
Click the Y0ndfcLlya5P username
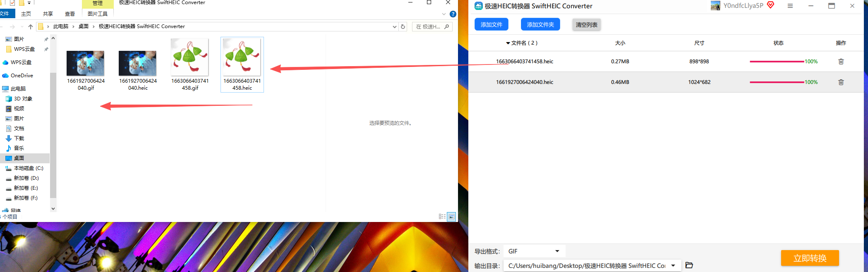743,6
